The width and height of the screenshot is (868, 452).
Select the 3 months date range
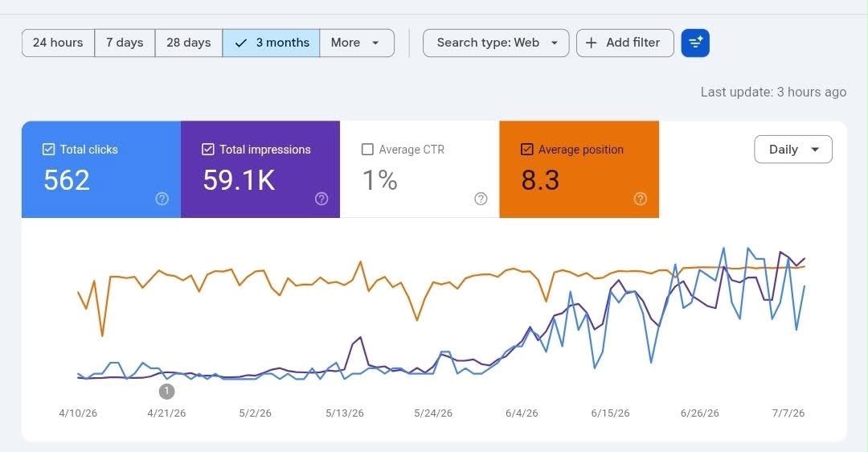[x=272, y=43]
